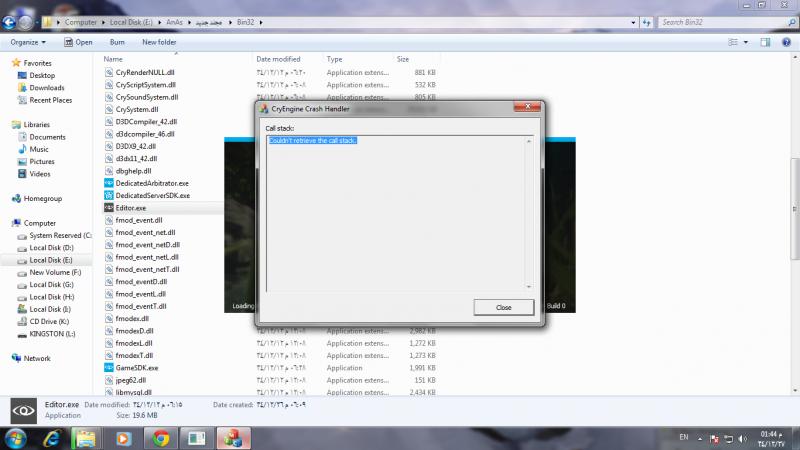Select Computer in the address breadcrumb
Viewport: 800px width, 450px height.
tap(81, 22)
